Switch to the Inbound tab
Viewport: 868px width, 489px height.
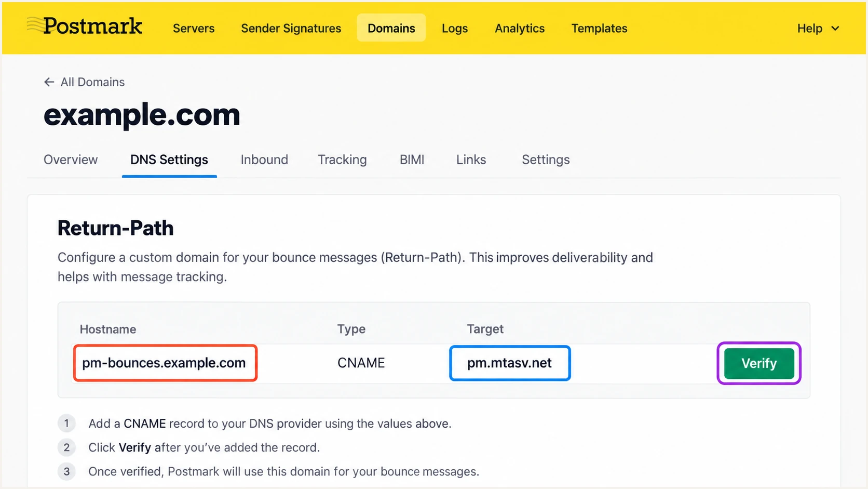coord(264,160)
